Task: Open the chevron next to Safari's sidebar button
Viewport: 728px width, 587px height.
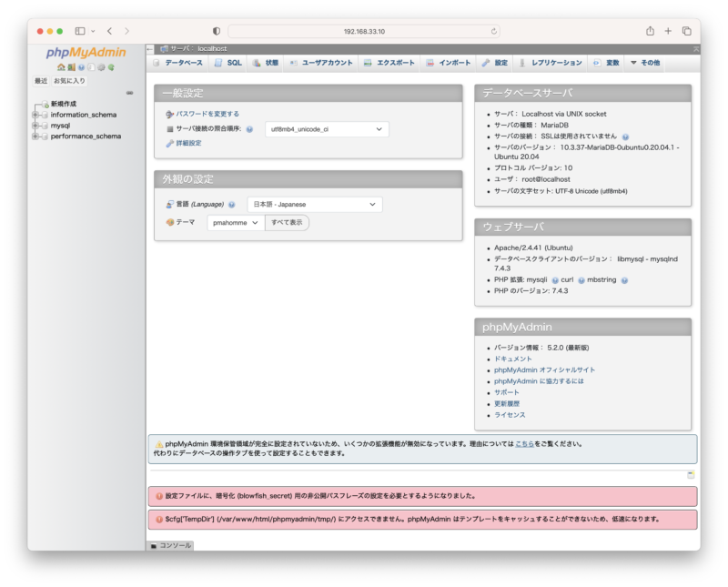Action: click(93, 31)
